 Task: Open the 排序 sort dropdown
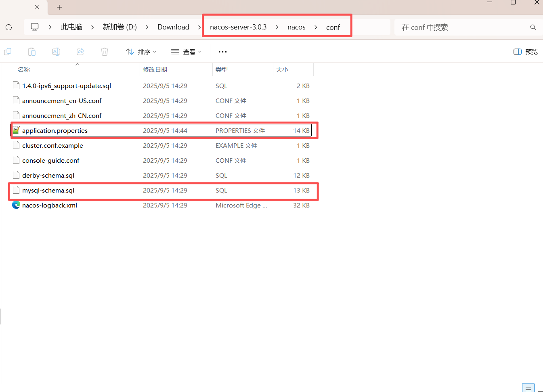pyautogui.click(x=141, y=52)
